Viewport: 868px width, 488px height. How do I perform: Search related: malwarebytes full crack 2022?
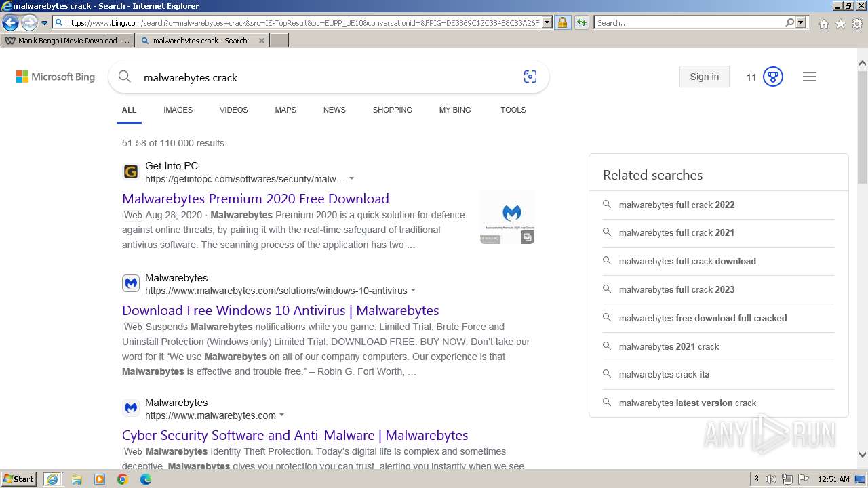pyautogui.click(x=677, y=205)
